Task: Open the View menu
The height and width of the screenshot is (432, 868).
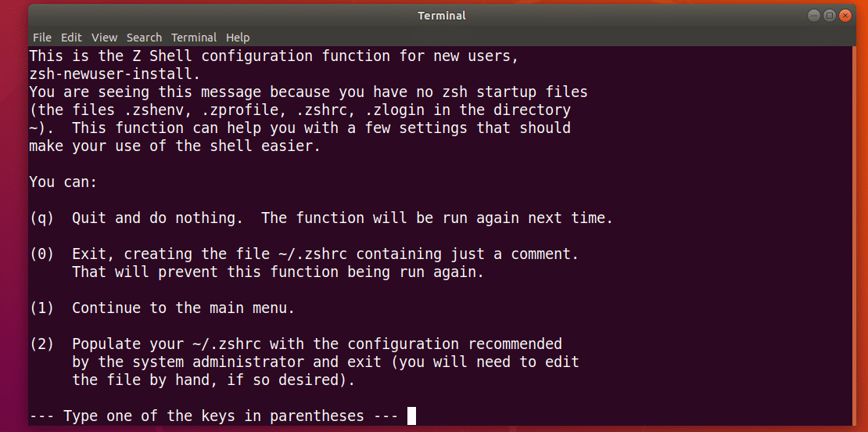Action: (x=104, y=38)
